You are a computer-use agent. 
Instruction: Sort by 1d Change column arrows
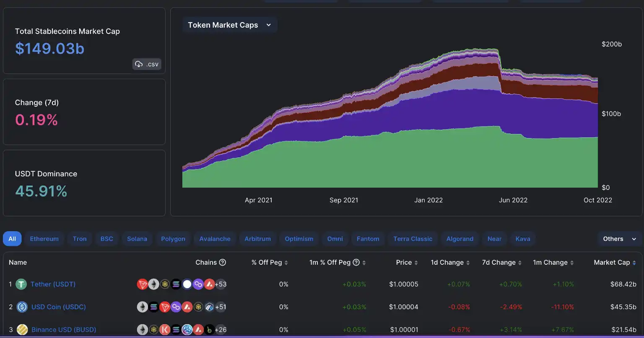pos(468,263)
